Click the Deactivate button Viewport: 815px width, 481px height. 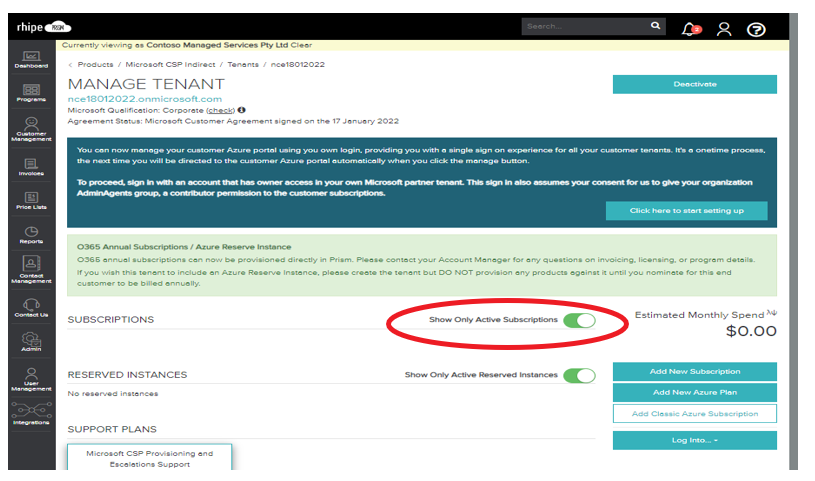(694, 84)
